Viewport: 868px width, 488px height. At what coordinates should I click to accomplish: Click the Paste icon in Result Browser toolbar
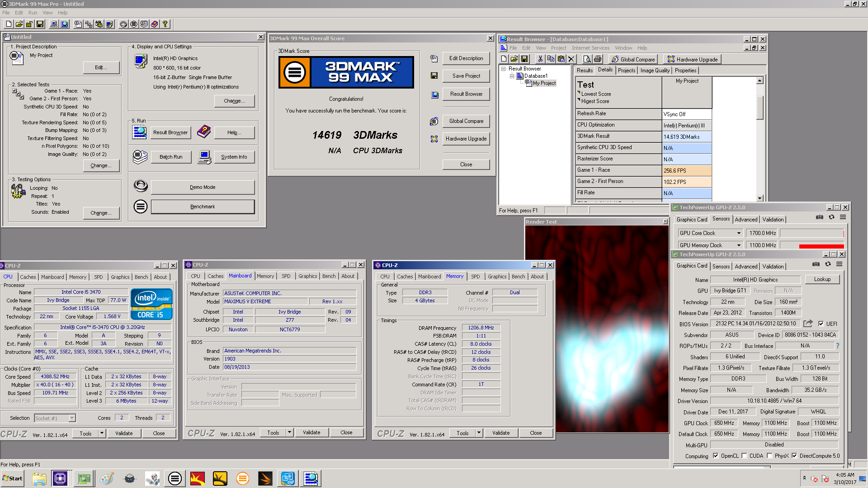pyautogui.click(x=561, y=59)
